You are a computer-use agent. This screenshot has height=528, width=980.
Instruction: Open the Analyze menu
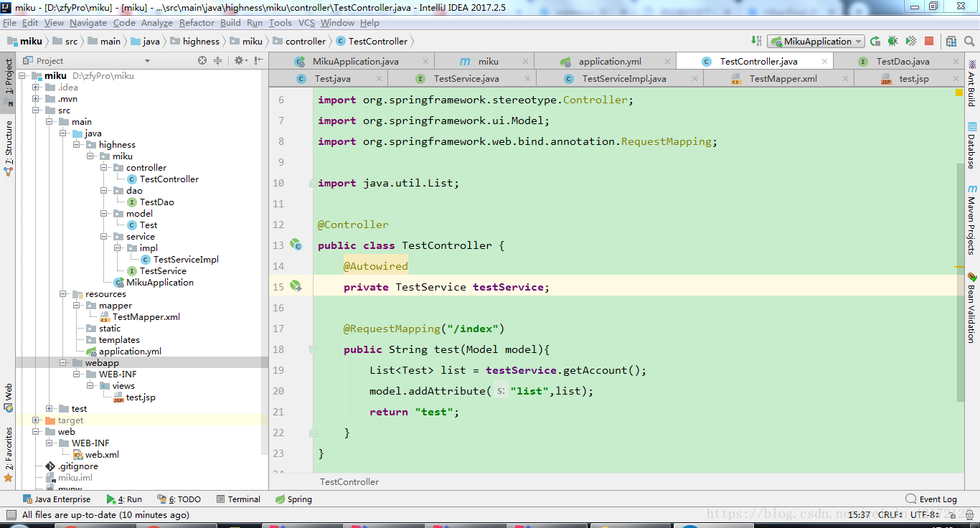click(x=157, y=23)
